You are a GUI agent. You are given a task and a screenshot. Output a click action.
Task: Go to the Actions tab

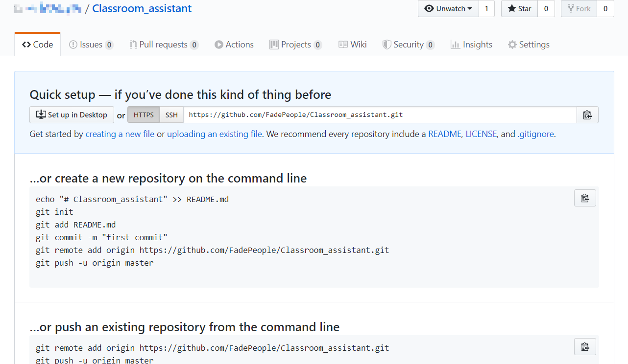(234, 45)
